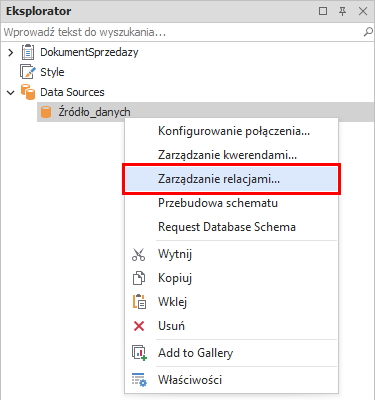Click the search magnifier icon
The image size is (375, 400).
(368, 32)
